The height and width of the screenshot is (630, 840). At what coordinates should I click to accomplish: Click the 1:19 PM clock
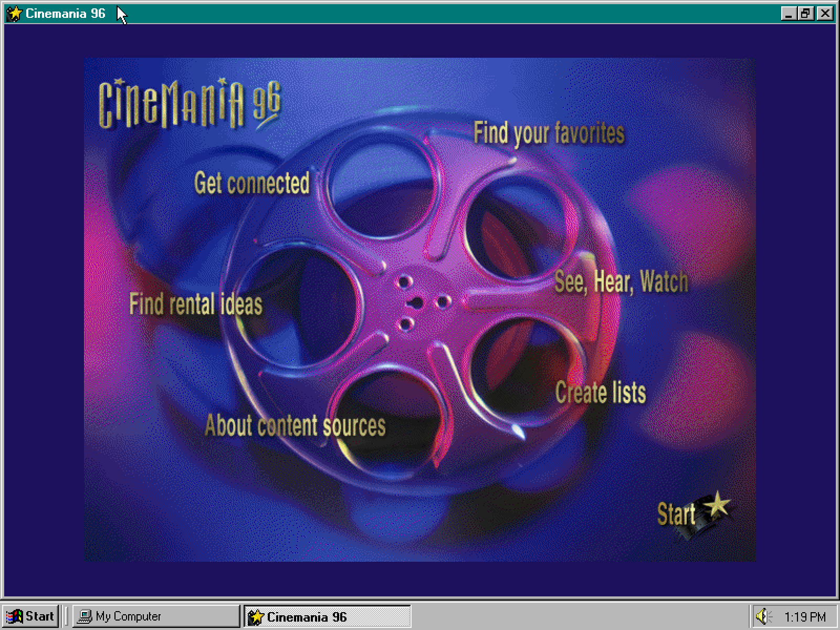(804, 616)
